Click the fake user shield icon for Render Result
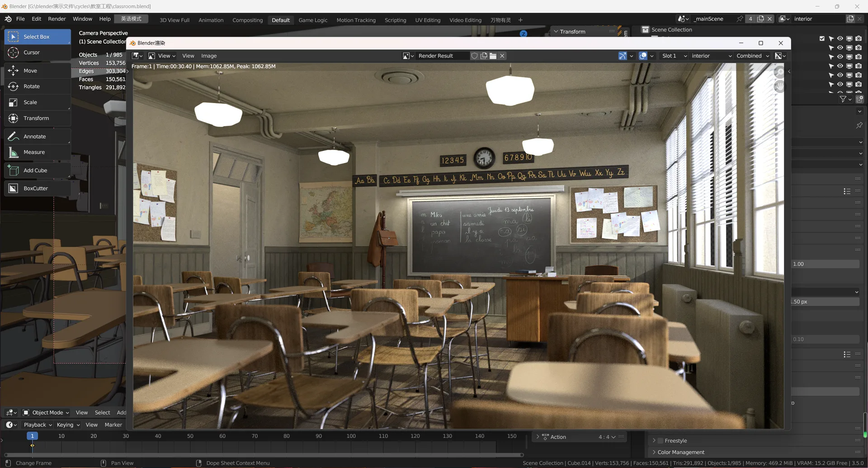Image resolution: width=868 pixels, height=468 pixels. 474,56
